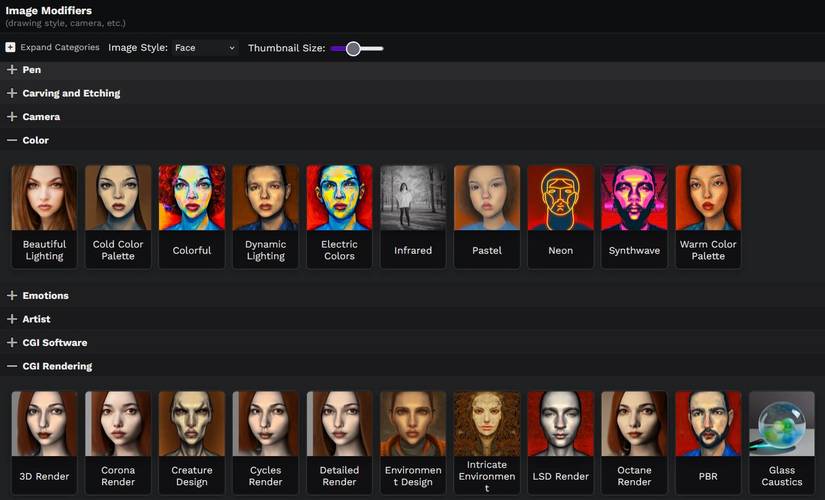Click the Image Modifiers heading
Image resolution: width=825 pixels, height=500 pixels.
click(48, 11)
